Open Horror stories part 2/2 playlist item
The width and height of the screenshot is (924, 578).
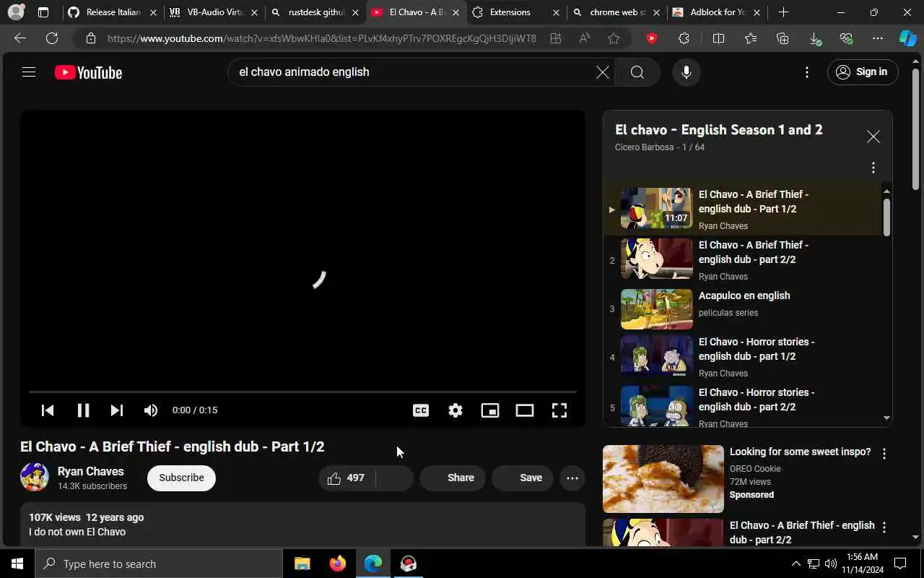click(744, 406)
